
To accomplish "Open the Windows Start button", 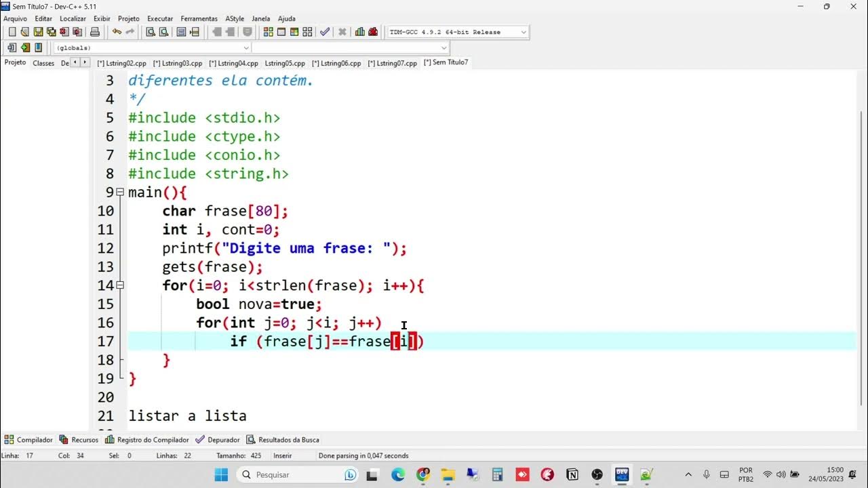I will click(x=222, y=474).
